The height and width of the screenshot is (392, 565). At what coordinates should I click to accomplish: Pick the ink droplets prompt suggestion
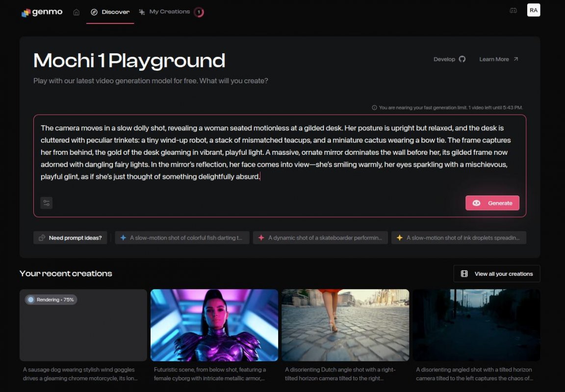click(459, 238)
